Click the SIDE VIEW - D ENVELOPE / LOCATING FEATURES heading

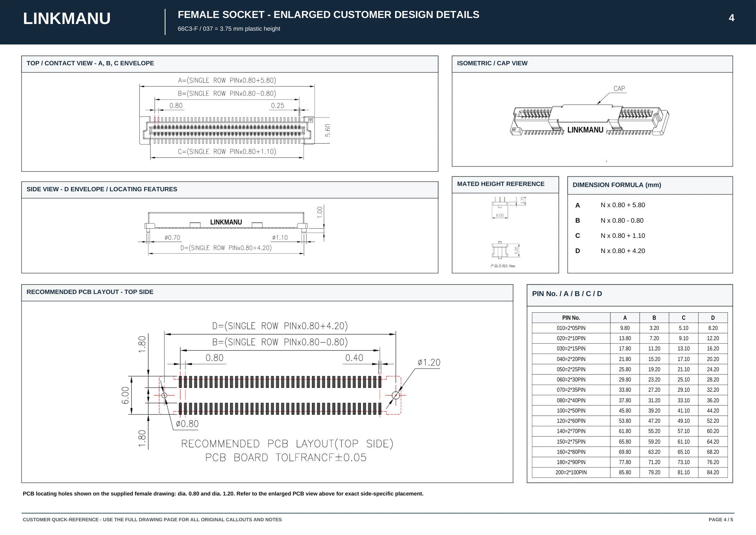(102, 190)
